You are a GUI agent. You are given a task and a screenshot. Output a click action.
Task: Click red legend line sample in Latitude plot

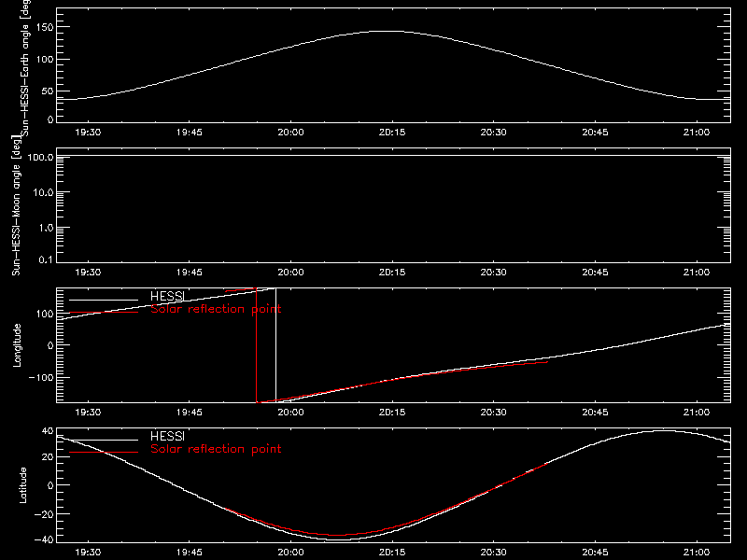pos(104,453)
